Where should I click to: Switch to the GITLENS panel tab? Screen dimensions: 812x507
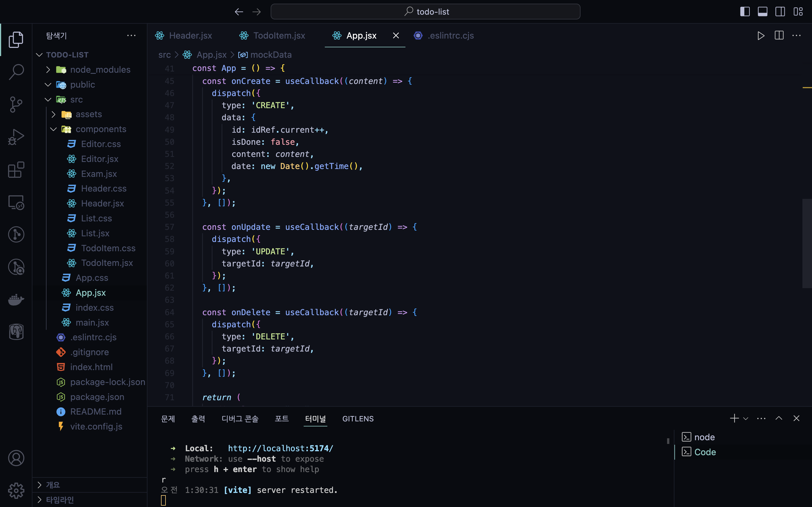[358, 419]
